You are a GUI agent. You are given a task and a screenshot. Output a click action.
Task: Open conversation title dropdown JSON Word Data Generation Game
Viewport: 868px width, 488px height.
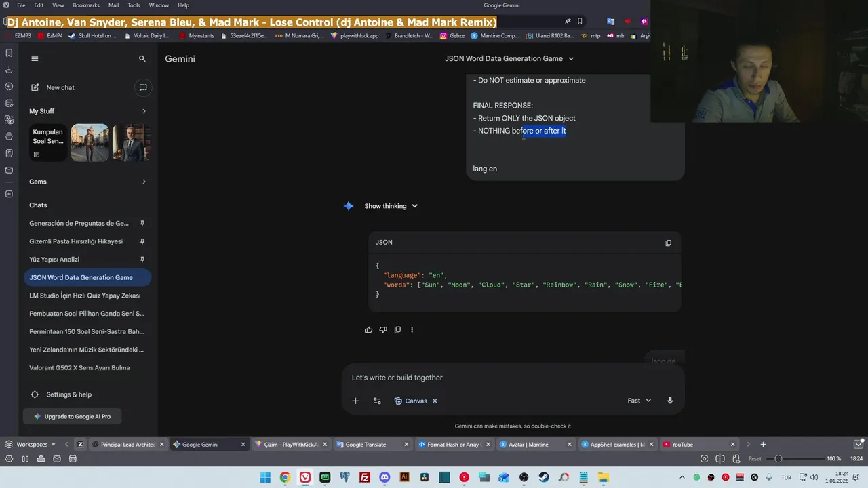509,59
